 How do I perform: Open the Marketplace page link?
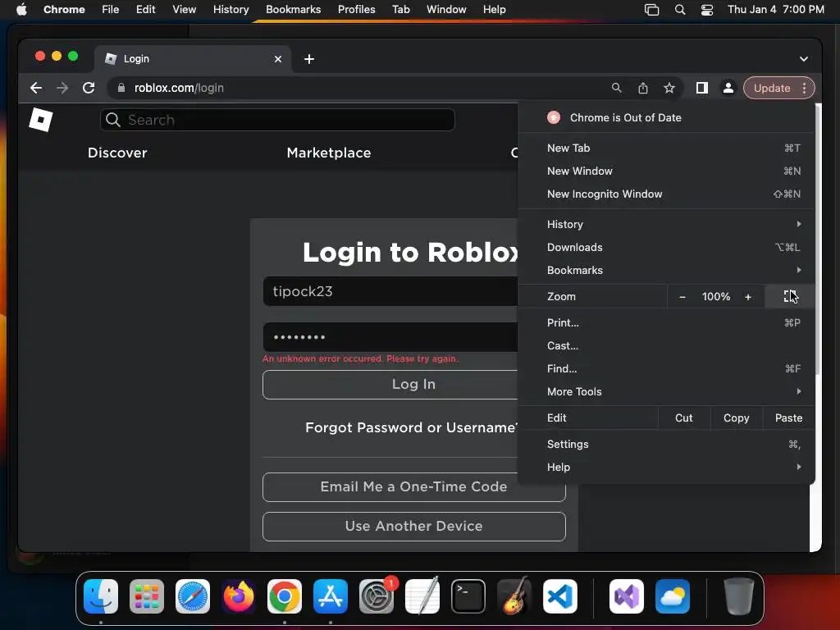click(329, 153)
